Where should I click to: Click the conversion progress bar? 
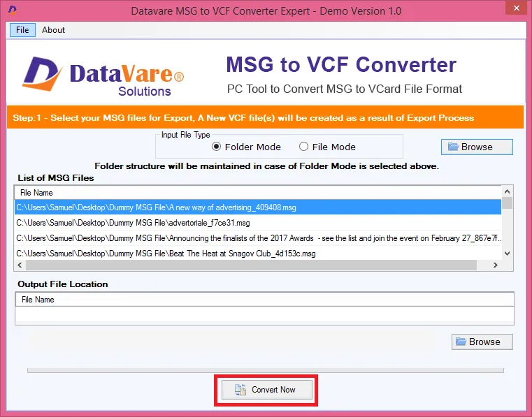(266, 371)
